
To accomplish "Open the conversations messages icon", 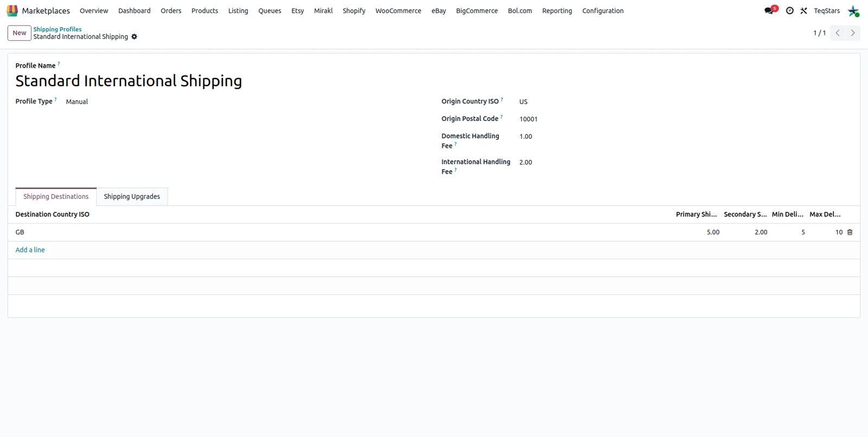I will [770, 10].
